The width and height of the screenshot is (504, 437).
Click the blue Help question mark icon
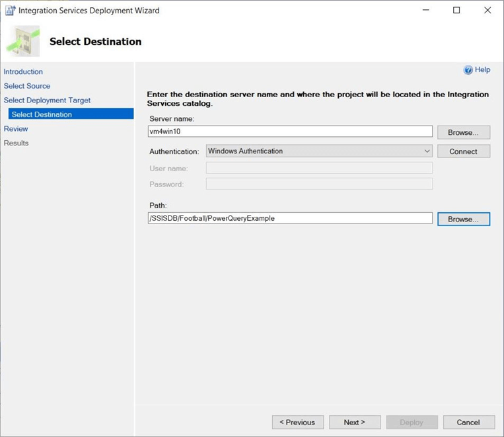point(468,70)
